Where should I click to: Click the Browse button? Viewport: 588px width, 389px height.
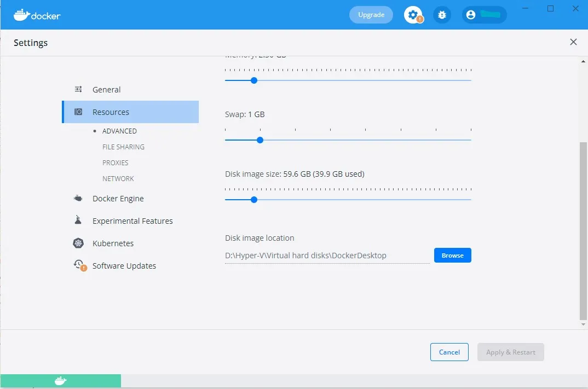[x=453, y=255]
